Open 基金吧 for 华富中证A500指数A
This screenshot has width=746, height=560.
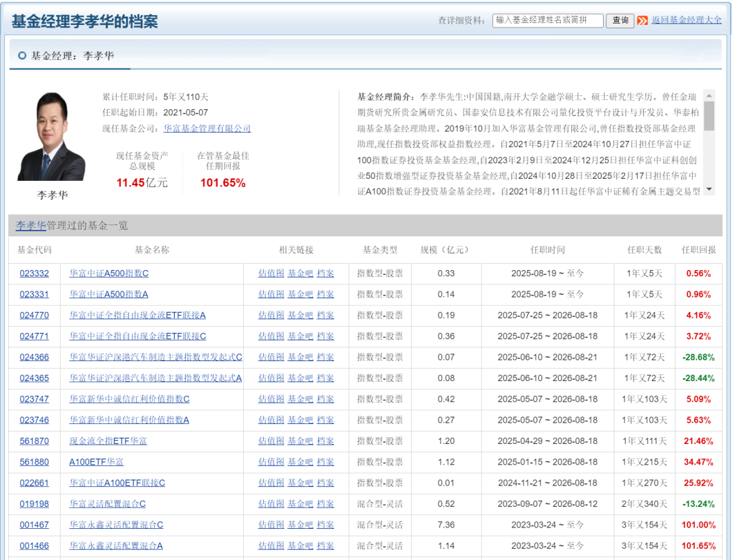click(300, 295)
